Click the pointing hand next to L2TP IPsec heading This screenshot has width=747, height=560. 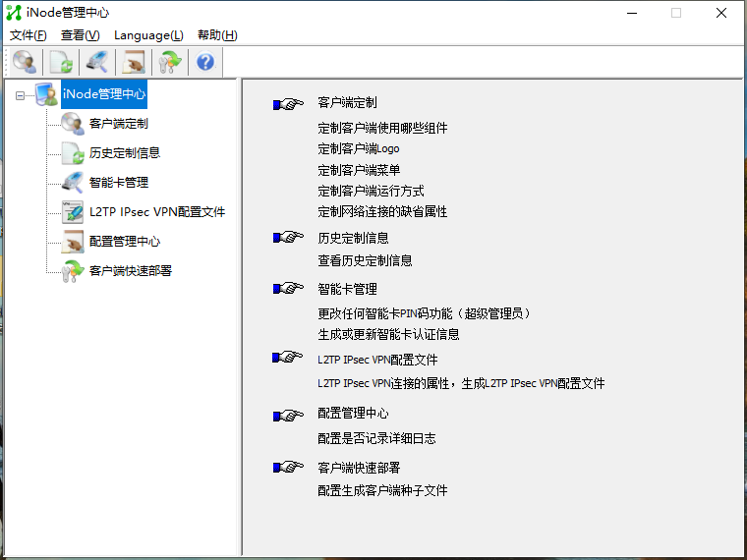point(287,357)
